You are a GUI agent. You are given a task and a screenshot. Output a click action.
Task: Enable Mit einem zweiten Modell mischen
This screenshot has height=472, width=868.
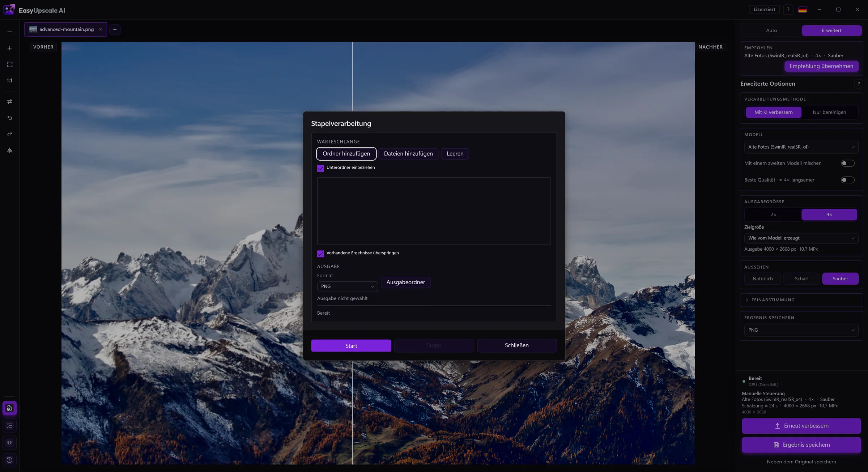coord(848,163)
